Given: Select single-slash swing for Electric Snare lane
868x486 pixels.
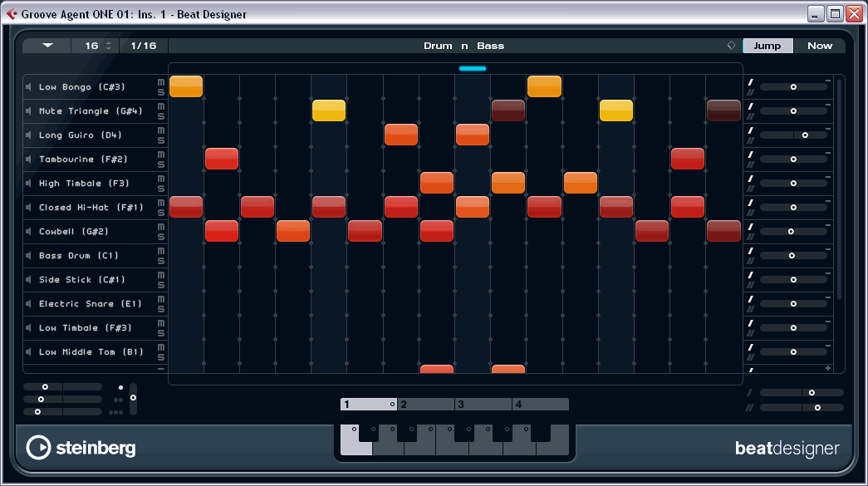Looking at the screenshot, I should 751,299.
